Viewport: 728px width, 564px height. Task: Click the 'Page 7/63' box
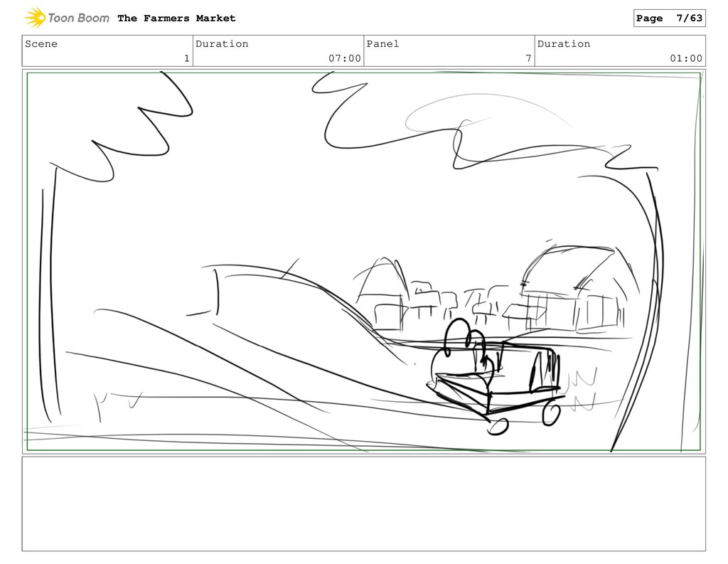(x=669, y=18)
